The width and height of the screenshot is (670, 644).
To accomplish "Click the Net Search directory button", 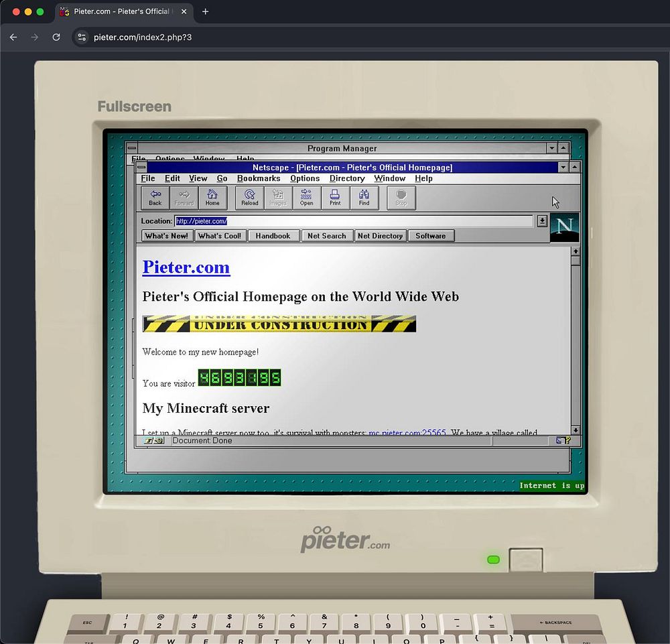I will [x=327, y=236].
